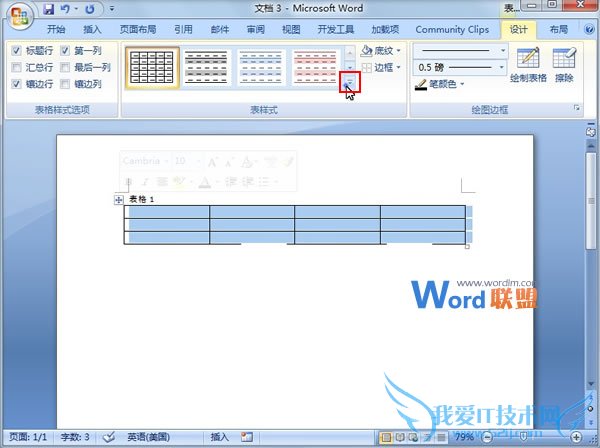This screenshot has width=600, height=448.
Task: Apply the red banded table style thumbnail
Action: tap(315, 68)
